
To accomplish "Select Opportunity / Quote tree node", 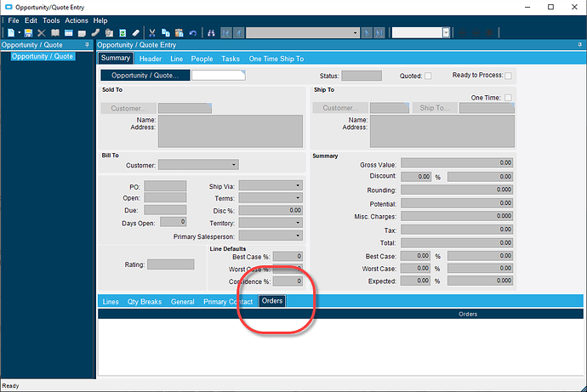I will pyautogui.click(x=43, y=56).
